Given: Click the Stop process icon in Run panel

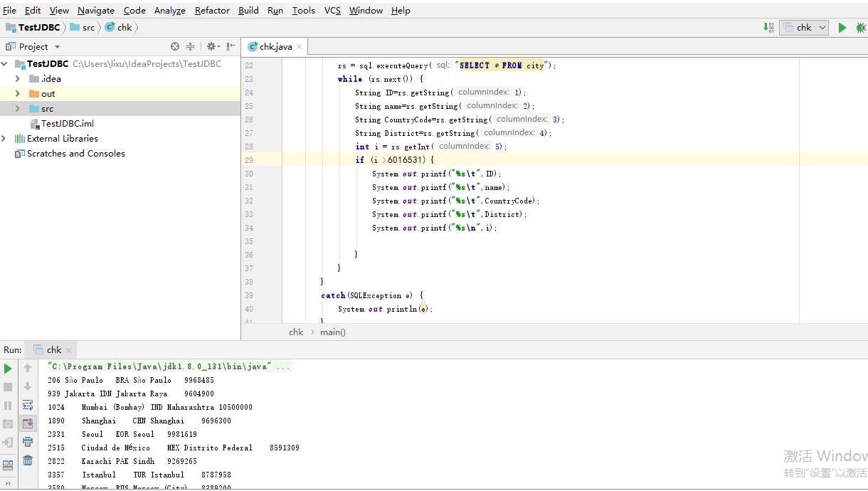Looking at the screenshot, I should 8,387.
